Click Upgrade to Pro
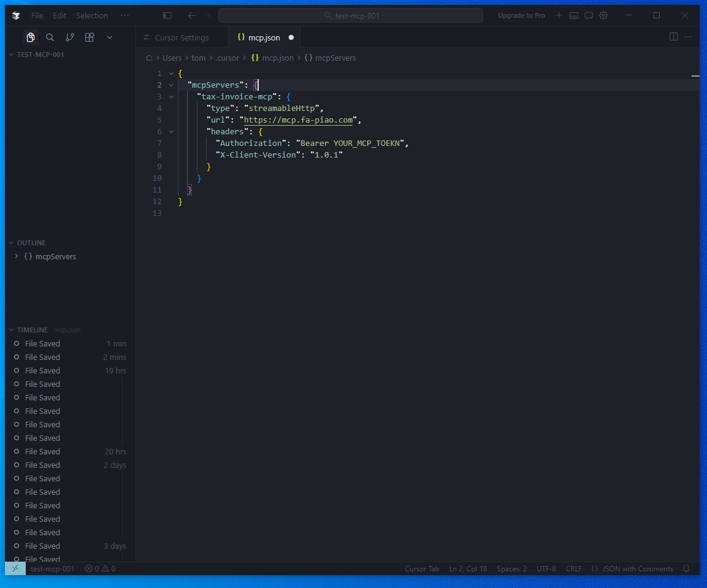The image size is (707, 588). tap(521, 15)
